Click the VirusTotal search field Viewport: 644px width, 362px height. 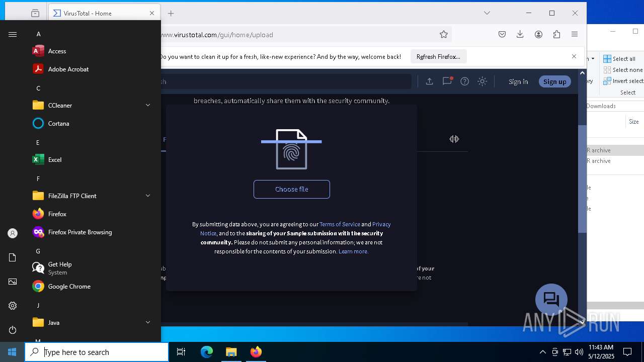pos(286,81)
